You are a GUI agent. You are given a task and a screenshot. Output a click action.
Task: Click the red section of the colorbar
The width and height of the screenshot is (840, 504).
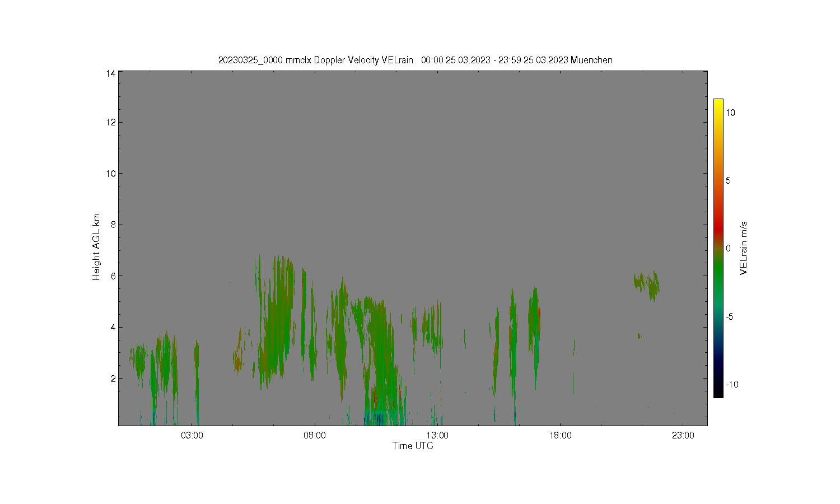click(718, 228)
